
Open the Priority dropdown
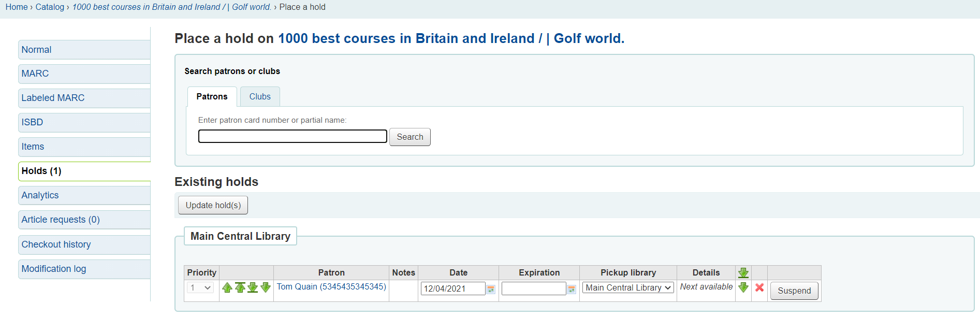click(x=200, y=287)
